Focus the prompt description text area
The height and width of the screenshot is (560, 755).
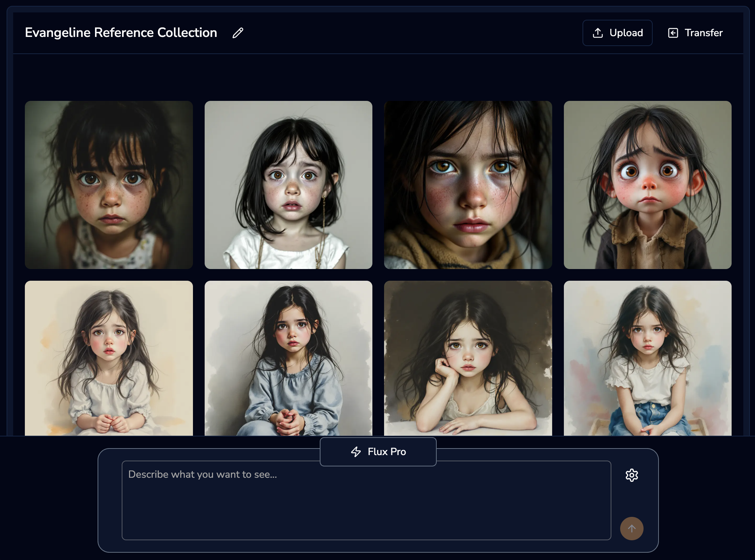[366, 508]
